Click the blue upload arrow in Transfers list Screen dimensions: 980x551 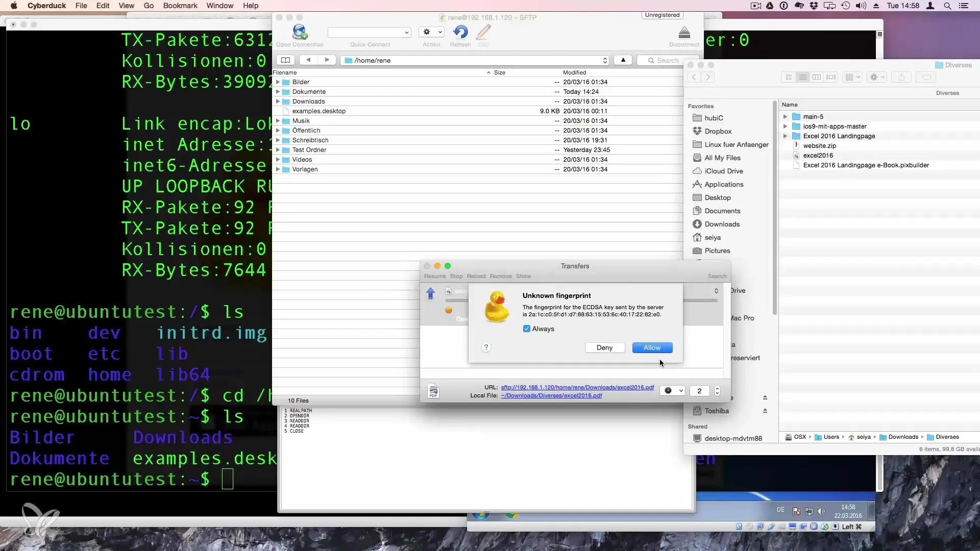point(430,293)
